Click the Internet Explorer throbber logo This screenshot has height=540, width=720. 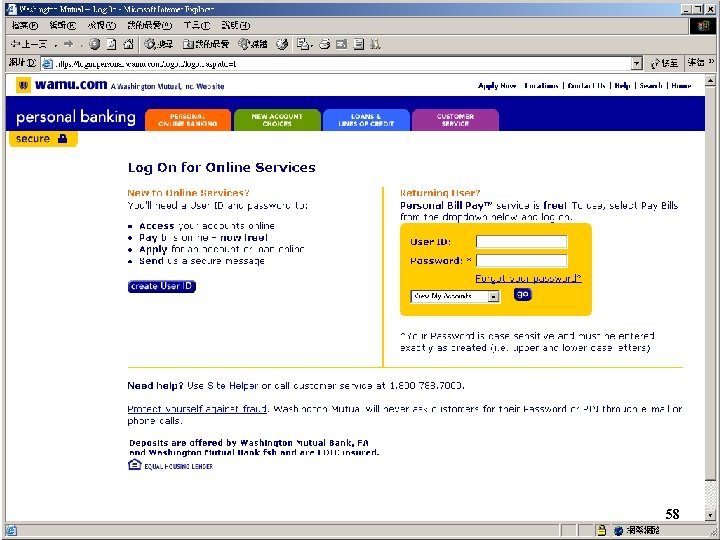[x=703, y=26]
